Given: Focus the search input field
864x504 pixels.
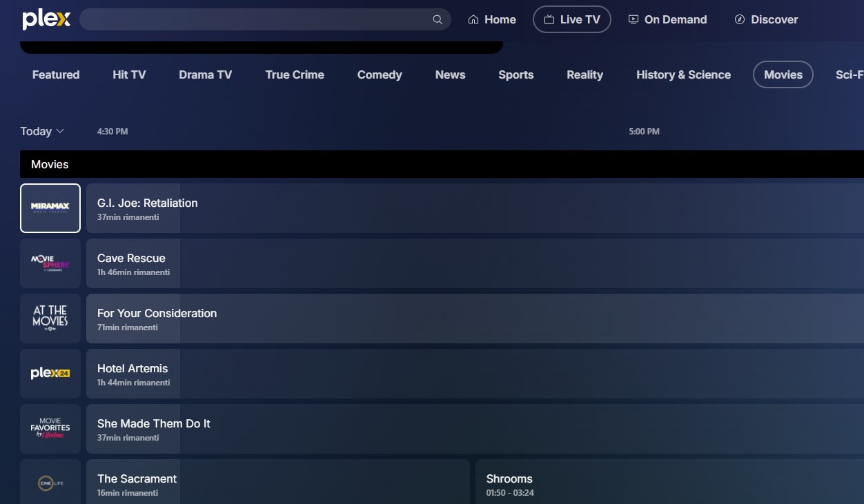Looking at the screenshot, I should click(x=265, y=19).
